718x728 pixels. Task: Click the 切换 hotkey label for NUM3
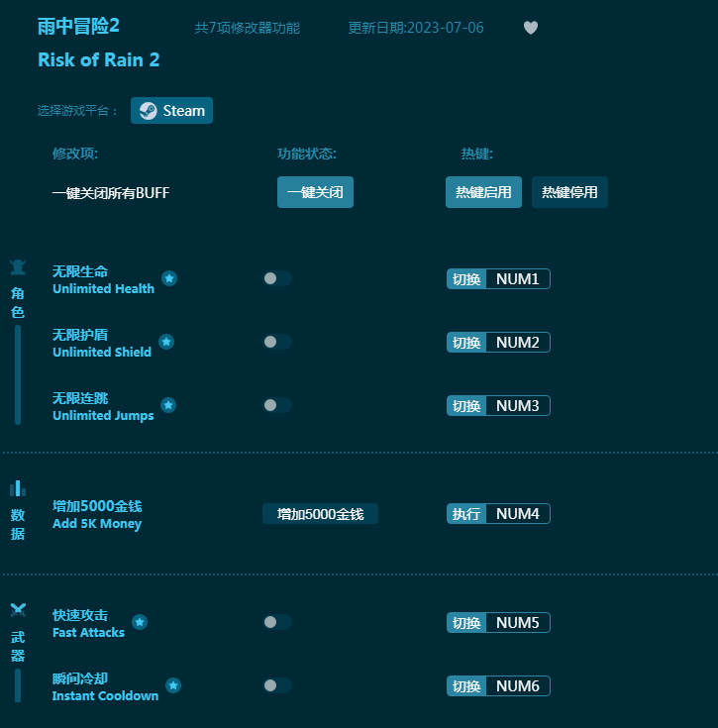coord(466,406)
